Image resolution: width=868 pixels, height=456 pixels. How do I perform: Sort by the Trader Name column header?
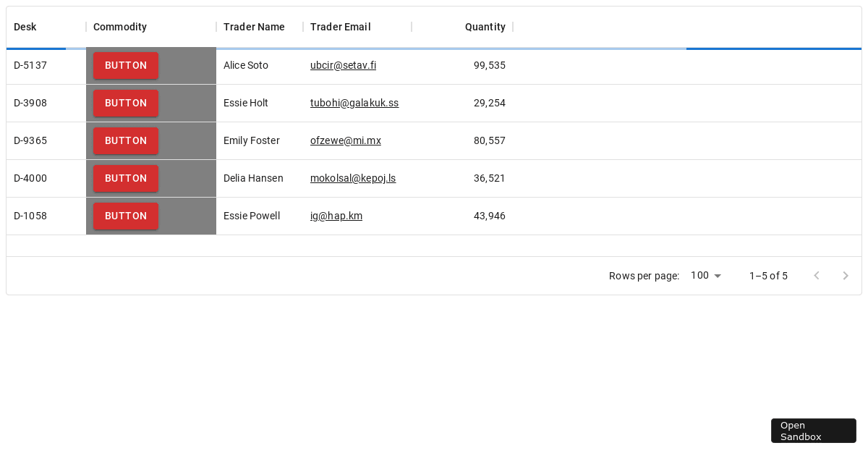[x=254, y=28]
